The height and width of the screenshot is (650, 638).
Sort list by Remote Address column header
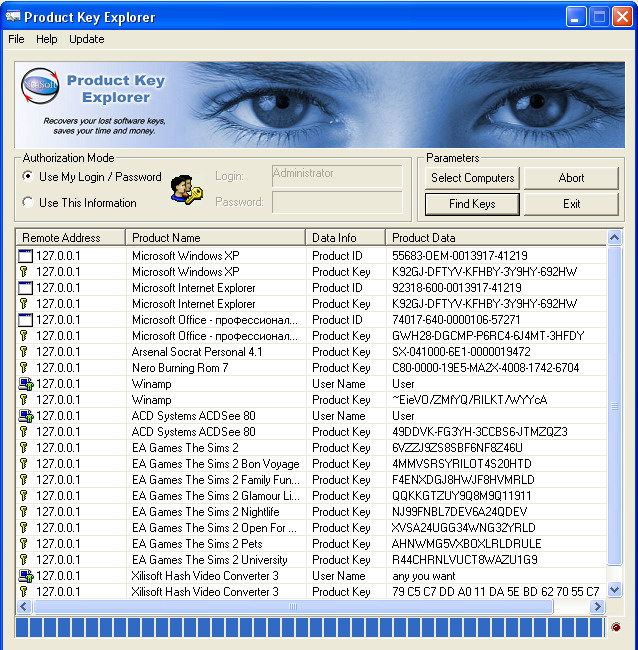coord(70,238)
